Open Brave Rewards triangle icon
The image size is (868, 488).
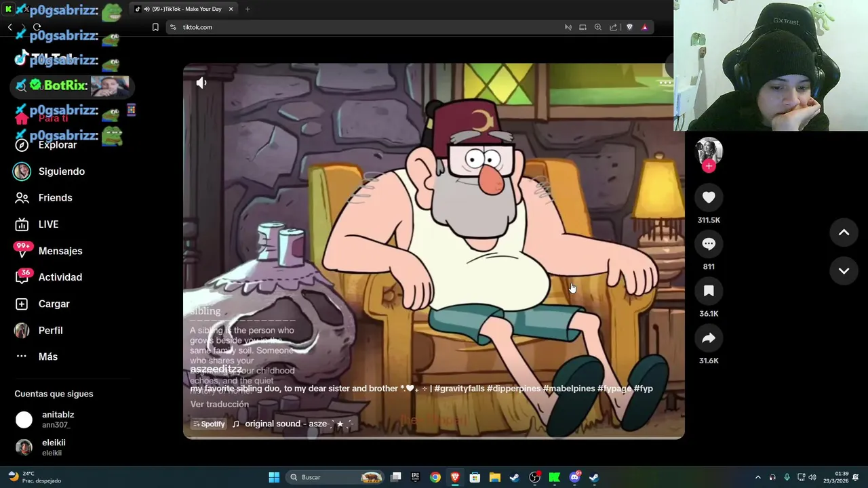[x=645, y=27]
